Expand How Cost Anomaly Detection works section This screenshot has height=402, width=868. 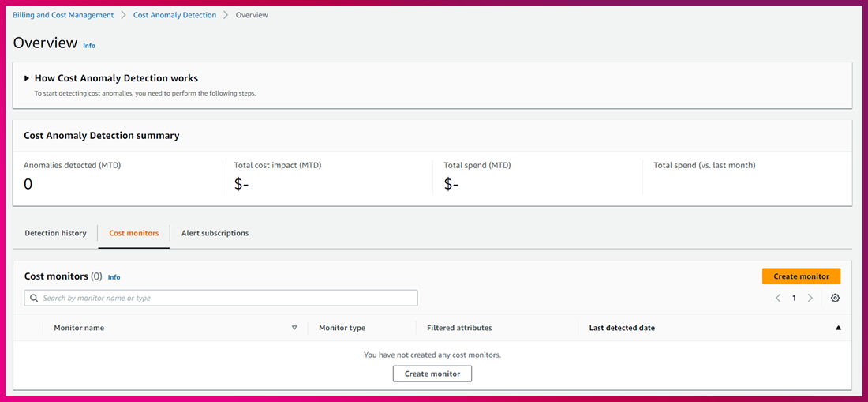coord(27,78)
